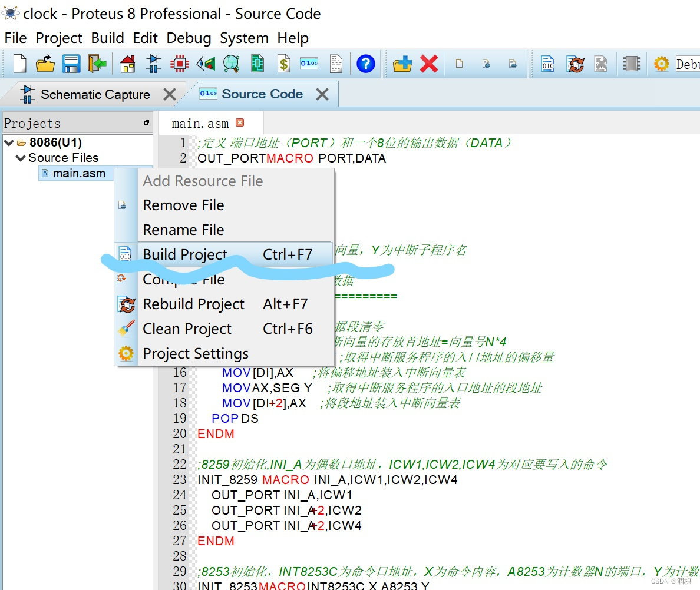Open the Design Explorer icon
700x590 pixels.
[257, 64]
